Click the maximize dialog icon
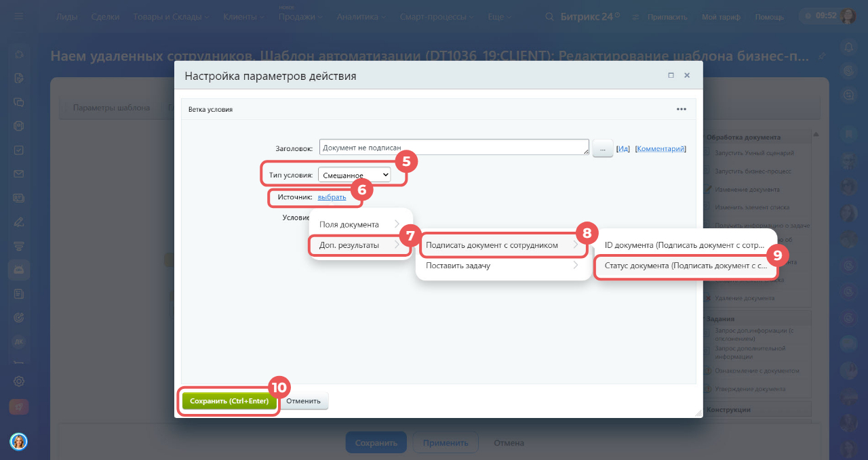This screenshot has height=460, width=868. 671,76
